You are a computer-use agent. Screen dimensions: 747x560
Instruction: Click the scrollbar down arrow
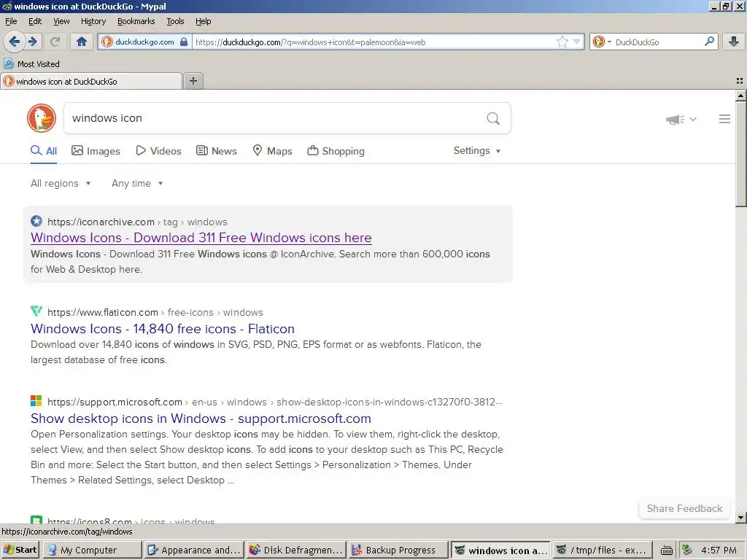[740, 517]
